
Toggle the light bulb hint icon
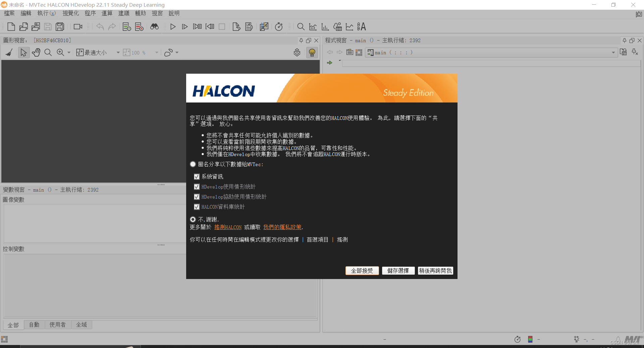tap(312, 53)
